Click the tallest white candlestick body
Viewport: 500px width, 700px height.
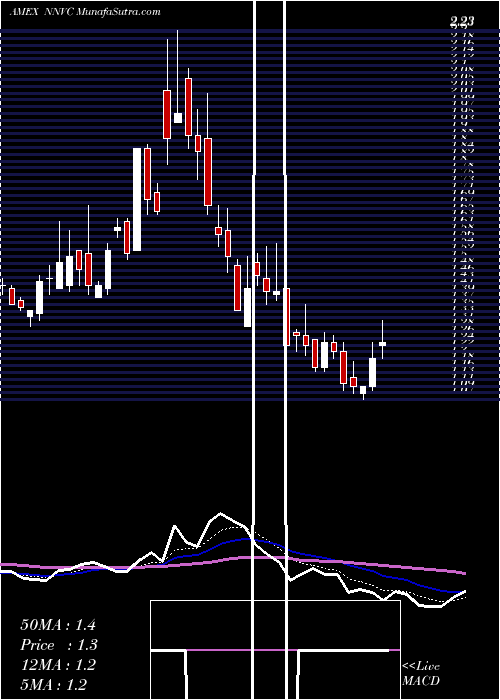(137, 200)
